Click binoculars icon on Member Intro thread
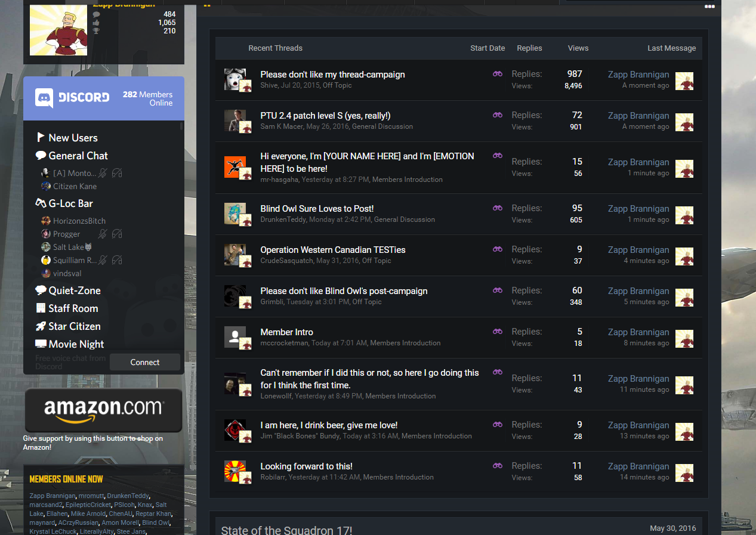The height and width of the screenshot is (535, 756). tap(497, 332)
